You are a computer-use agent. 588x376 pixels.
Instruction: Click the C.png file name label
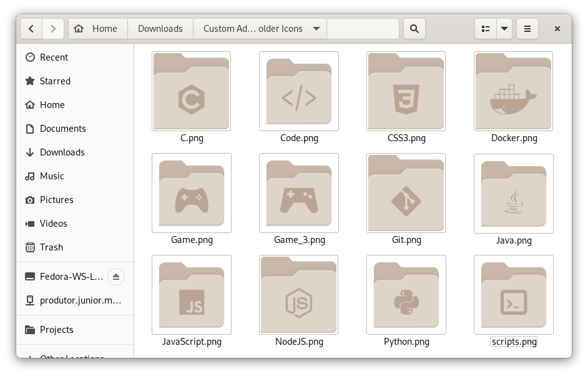tap(192, 138)
